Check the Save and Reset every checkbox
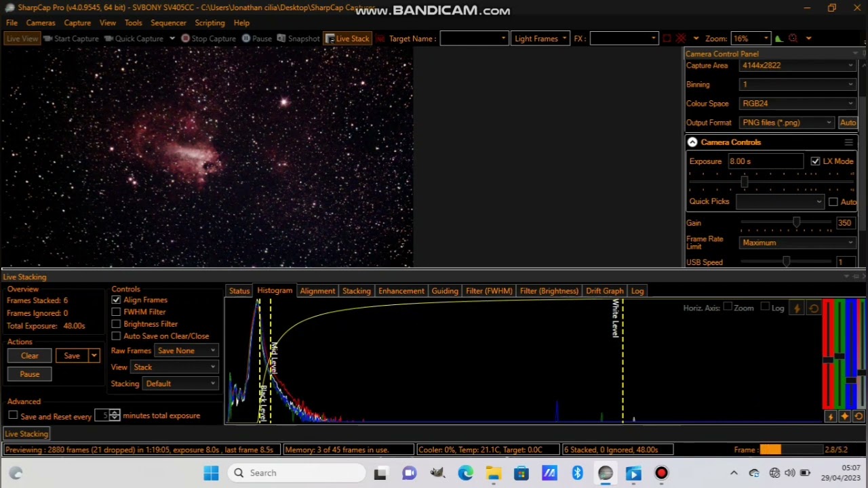Viewport: 868px width, 488px height. pos(13,415)
